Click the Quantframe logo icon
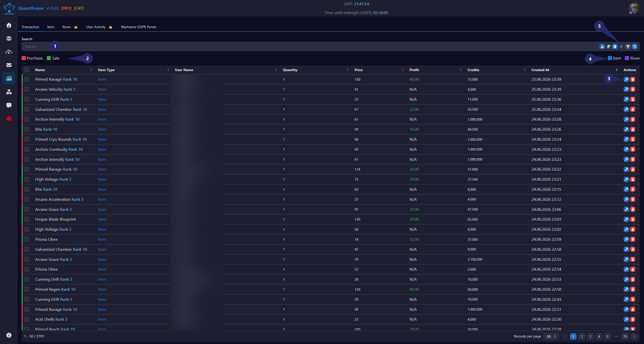This screenshot has height=344, width=644. click(x=9, y=8)
